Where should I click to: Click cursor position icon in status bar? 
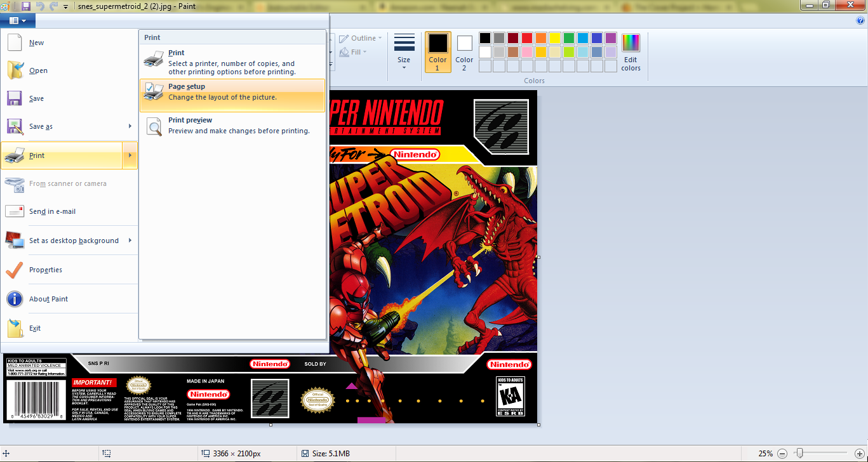[x=6, y=453]
